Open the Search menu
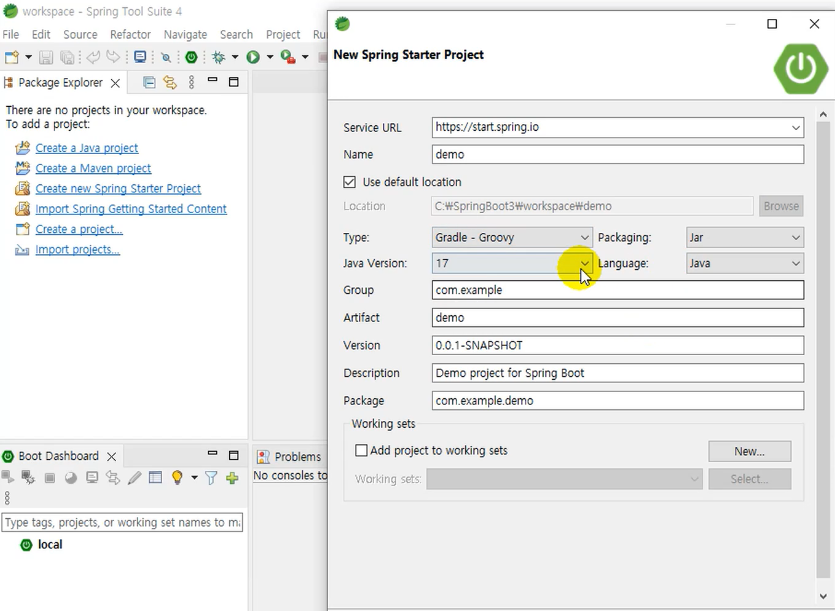Screen dimensions: 835x611 pos(236,35)
